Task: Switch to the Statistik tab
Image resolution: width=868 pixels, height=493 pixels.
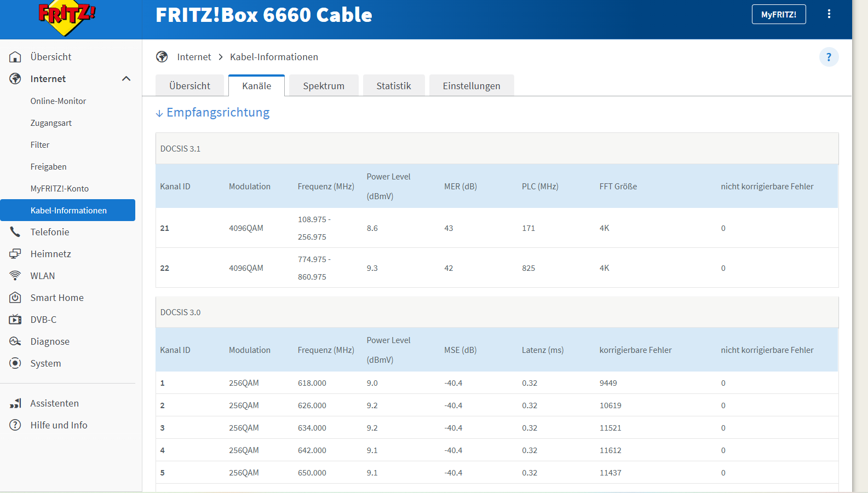Action: 393,86
